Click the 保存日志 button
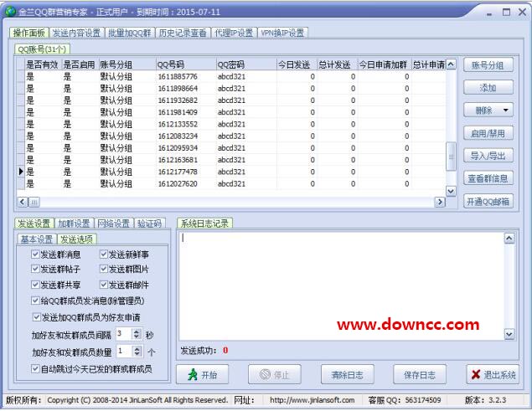532x411 pixels. (420, 374)
